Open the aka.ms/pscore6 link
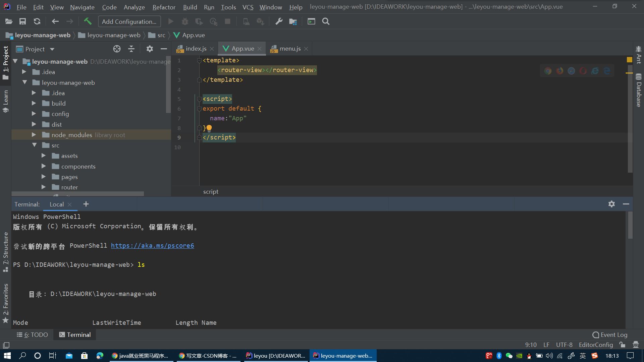The image size is (644, 362). click(x=152, y=245)
